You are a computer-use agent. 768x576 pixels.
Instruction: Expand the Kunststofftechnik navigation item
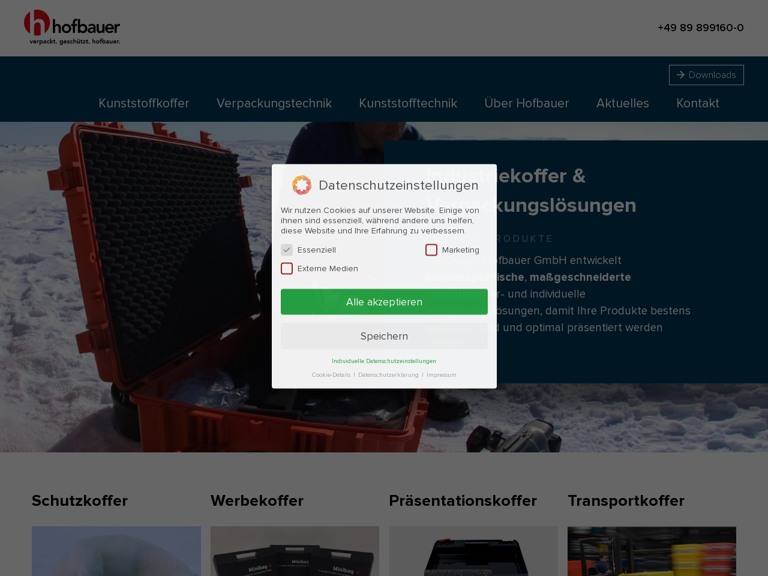click(x=408, y=103)
